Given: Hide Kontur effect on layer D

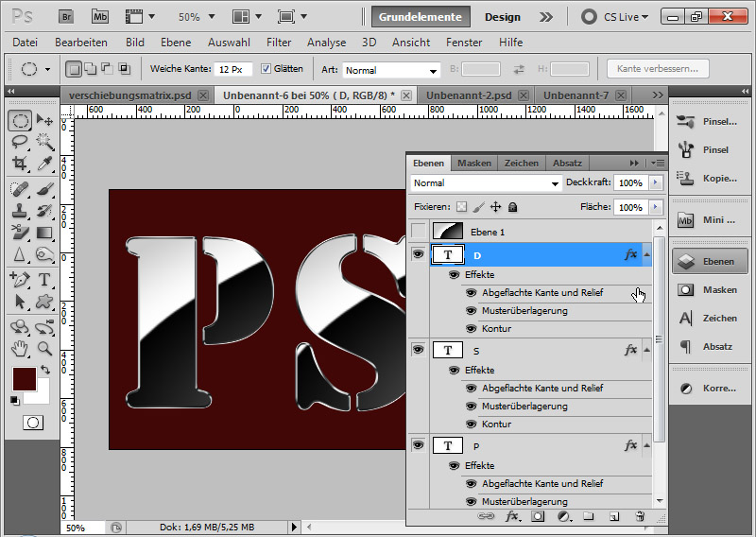Looking at the screenshot, I should click(471, 329).
